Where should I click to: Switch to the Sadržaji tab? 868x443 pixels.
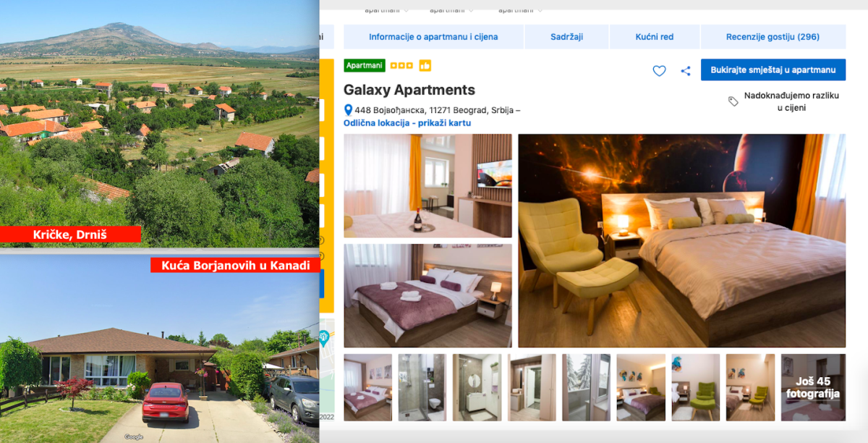pyautogui.click(x=566, y=37)
